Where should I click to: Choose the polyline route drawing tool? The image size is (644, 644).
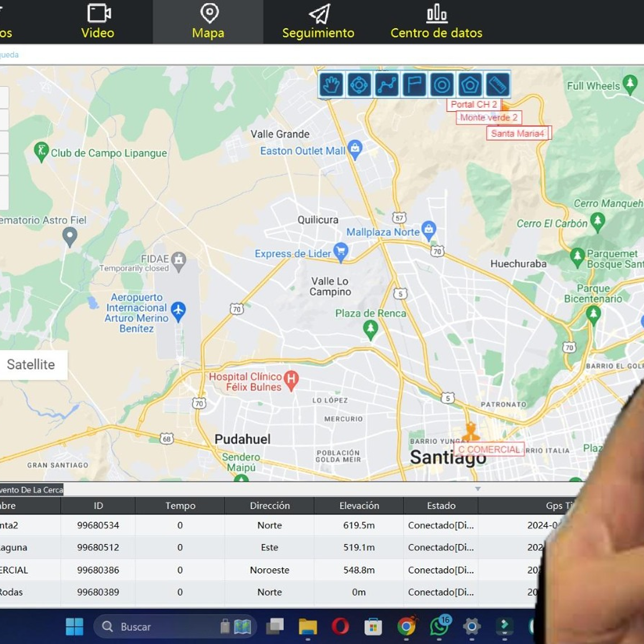click(387, 85)
